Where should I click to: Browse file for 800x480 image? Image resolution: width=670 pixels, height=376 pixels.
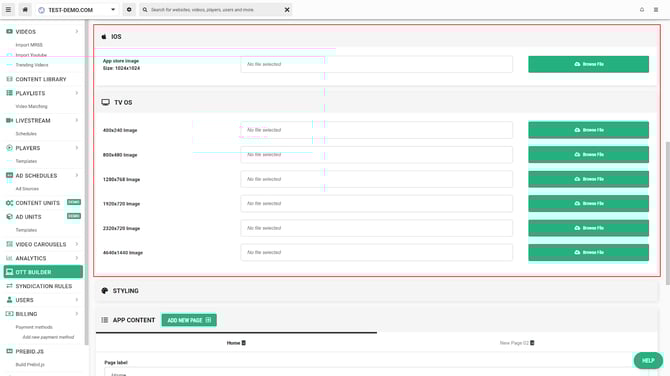coord(588,154)
